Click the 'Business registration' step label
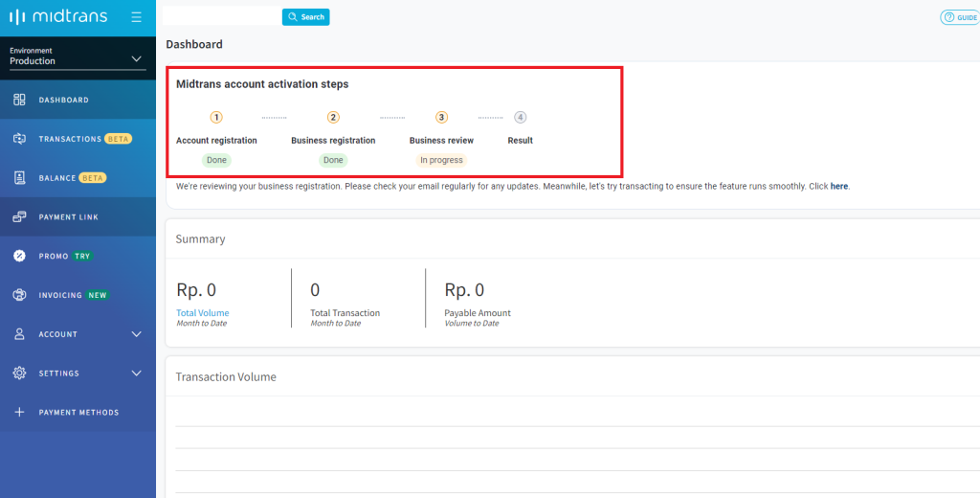The image size is (980, 498). (333, 141)
